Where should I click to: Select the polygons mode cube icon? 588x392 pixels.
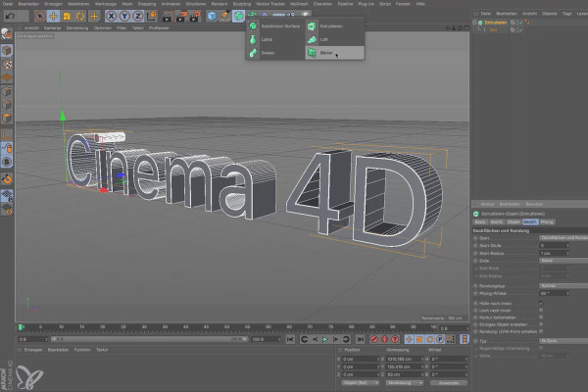pyautogui.click(x=7, y=119)
